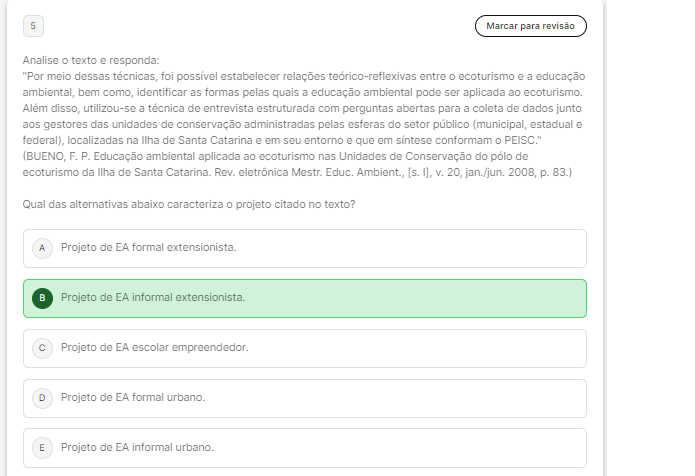Click the empty right side of option D card
695x476 pixels.
tap(450, 397)
